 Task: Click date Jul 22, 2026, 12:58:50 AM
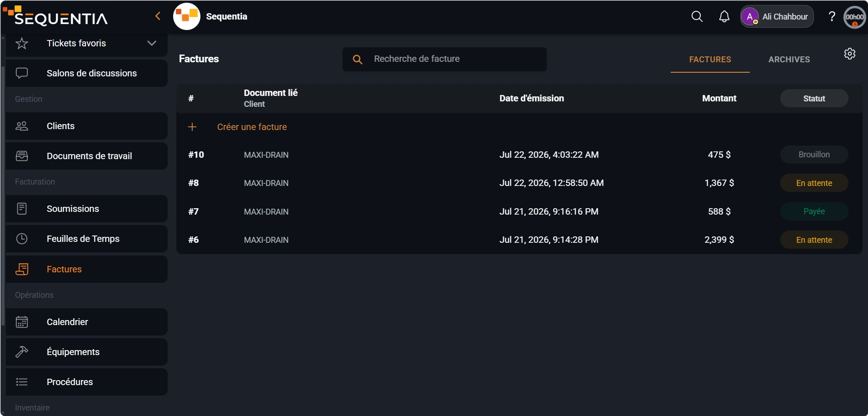point(552,183)
